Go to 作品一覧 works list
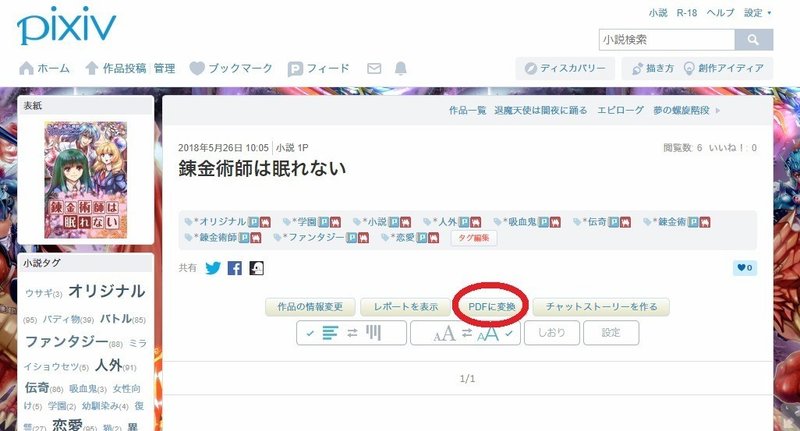Viewport: 800px width, 431px height. click(467, 110)
